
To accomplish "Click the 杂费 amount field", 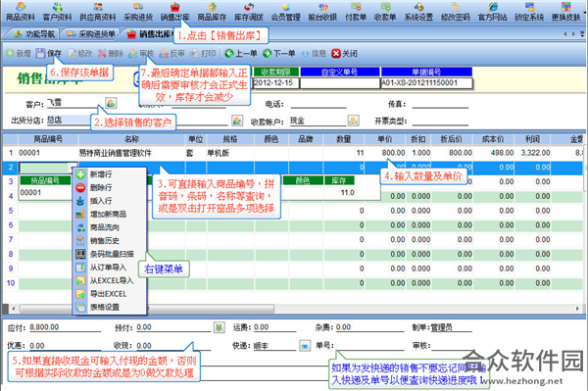I will tap(369, 327).
